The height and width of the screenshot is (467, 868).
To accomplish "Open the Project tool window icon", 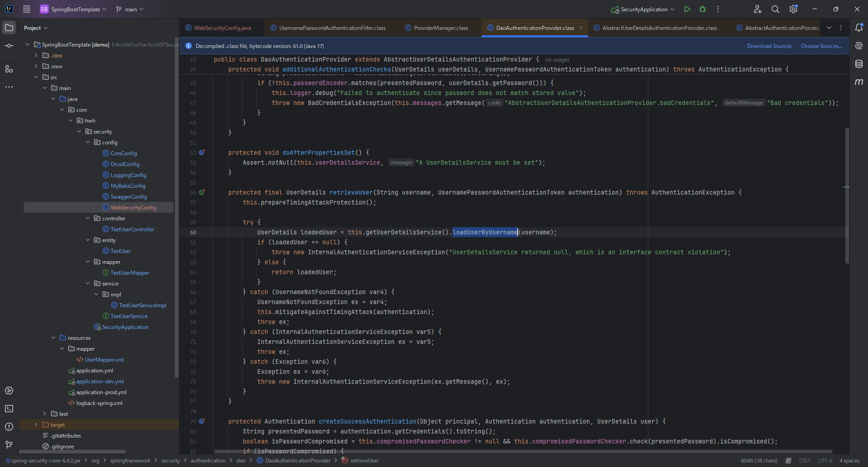I will click(x=9, y=28).
